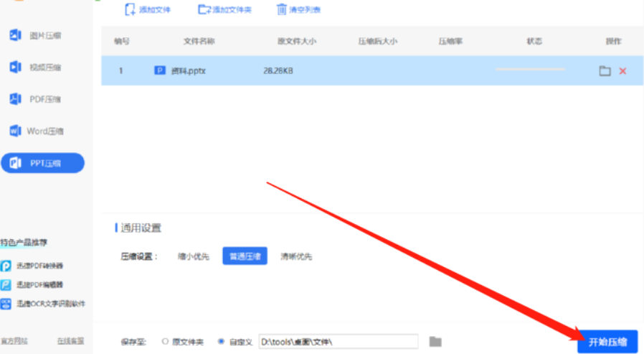This screenshot has height=354, width=644.
Task: Click the 在线客服 link
Action: pos(71,341)
